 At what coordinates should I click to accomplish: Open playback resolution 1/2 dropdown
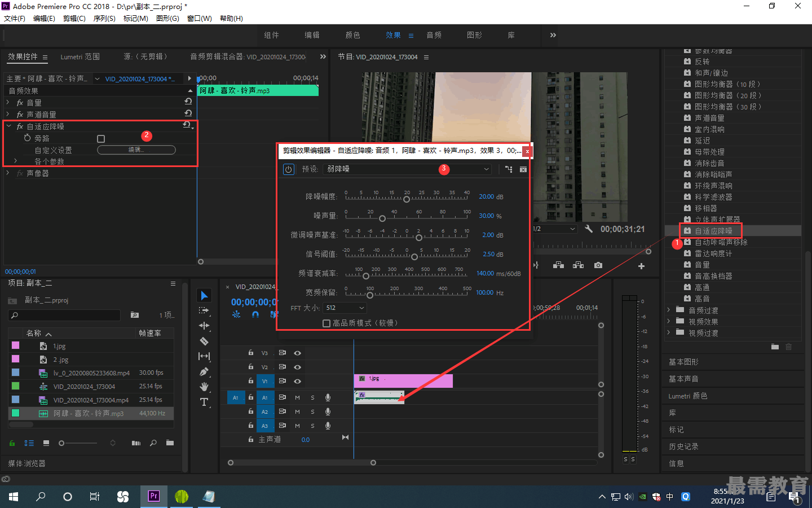(555, 229)
